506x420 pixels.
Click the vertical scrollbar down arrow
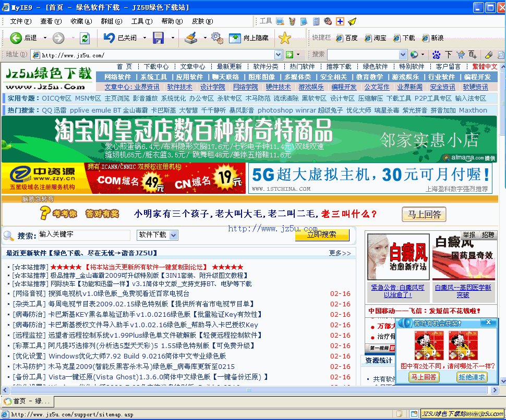coord(503,381)
